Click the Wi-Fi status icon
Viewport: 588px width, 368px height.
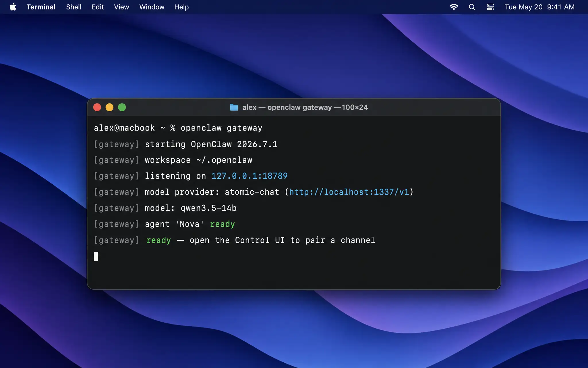coord(454,7)
